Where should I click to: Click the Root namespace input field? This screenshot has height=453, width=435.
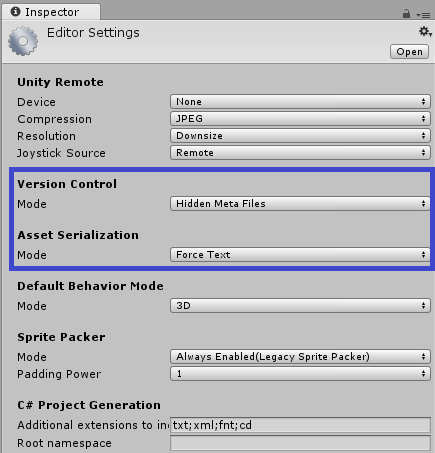300,443
